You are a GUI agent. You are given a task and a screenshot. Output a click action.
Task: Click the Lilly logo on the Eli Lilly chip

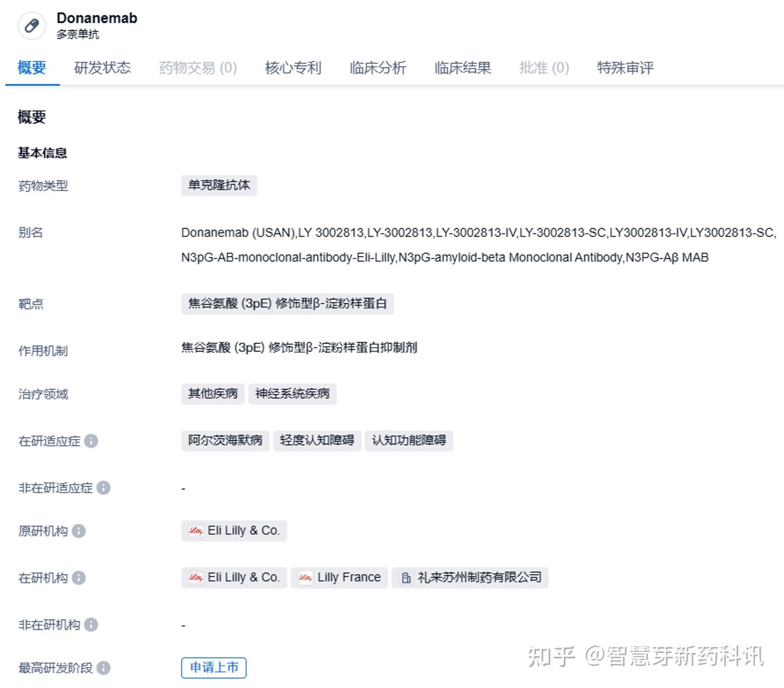point(195,531)
